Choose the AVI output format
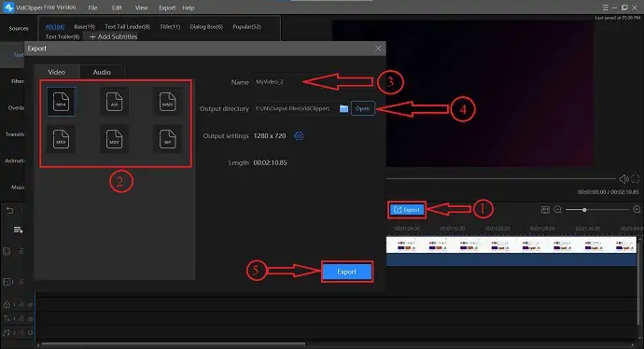The height and width of the screenshot is (349, 644). tap(114, 102)
